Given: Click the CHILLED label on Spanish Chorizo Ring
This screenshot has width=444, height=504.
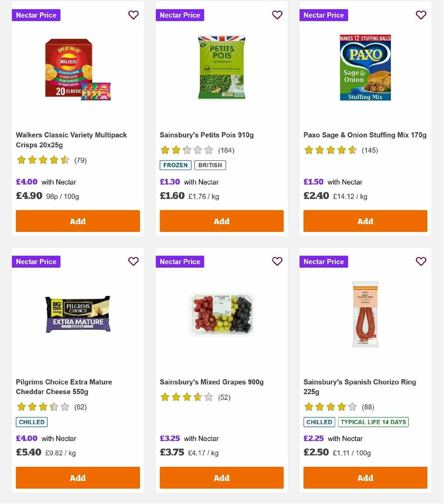Looking at the screenshot, I should tap(319, 422).
